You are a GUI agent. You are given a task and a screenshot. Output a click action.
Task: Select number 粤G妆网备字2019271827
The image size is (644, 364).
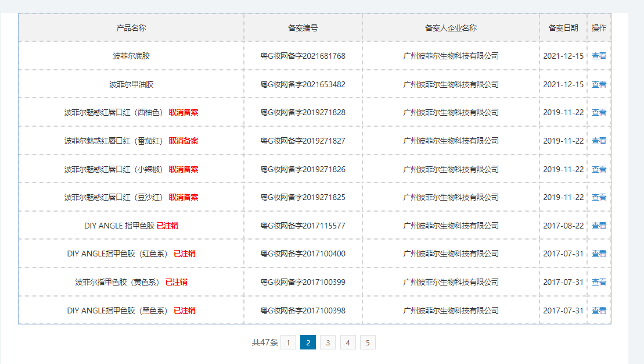303,141
